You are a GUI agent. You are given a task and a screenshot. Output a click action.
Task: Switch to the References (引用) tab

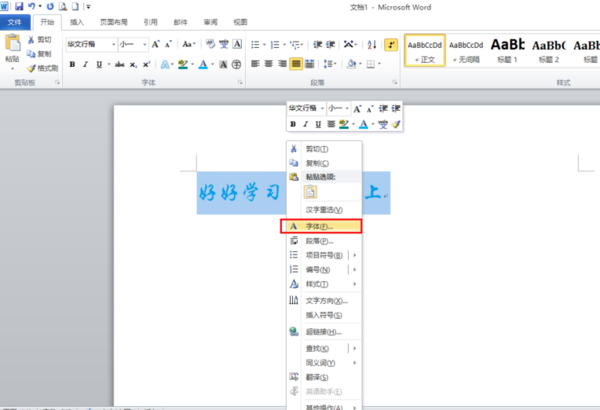click(150, 22)
